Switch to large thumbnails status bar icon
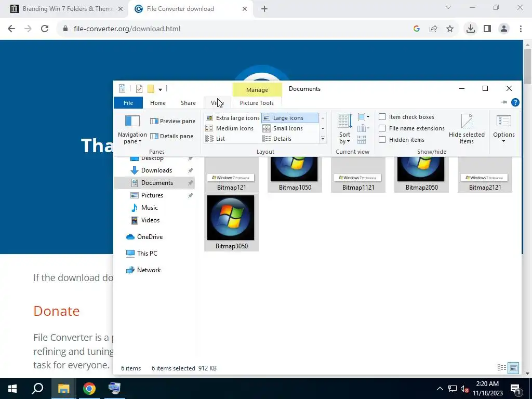Image resolution: width=532 pixels, height=399 pixels. tap(514, 368)
